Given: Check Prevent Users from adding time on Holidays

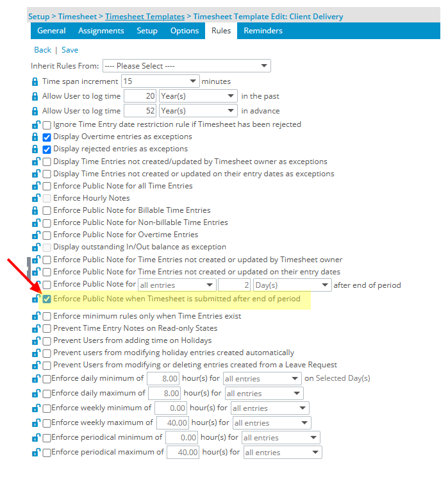Looking at the screenshot, I should [47, 341].
